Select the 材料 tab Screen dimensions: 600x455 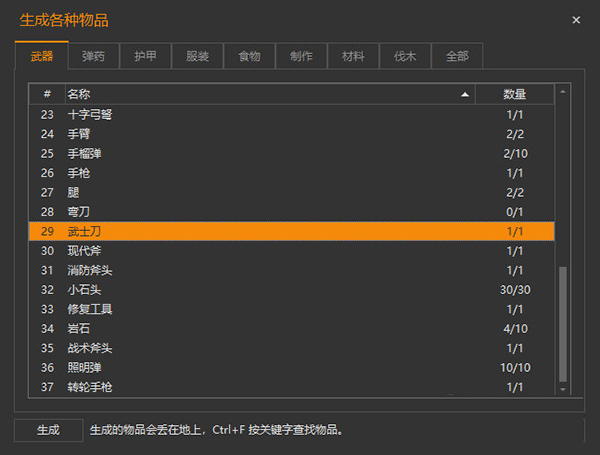(x=353, y=57)
